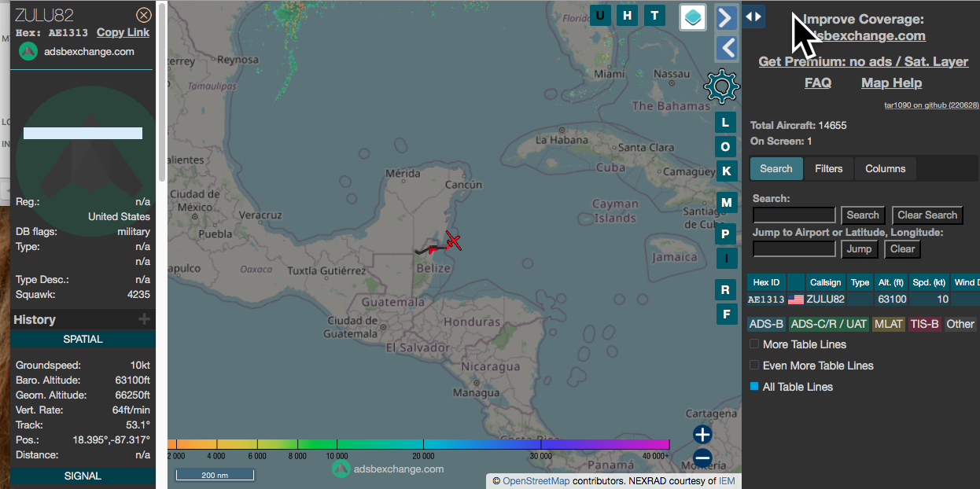Select AE1313 row in aircraft table
Image resolution: width=980 pixels, height=489 pixels.
864,300
